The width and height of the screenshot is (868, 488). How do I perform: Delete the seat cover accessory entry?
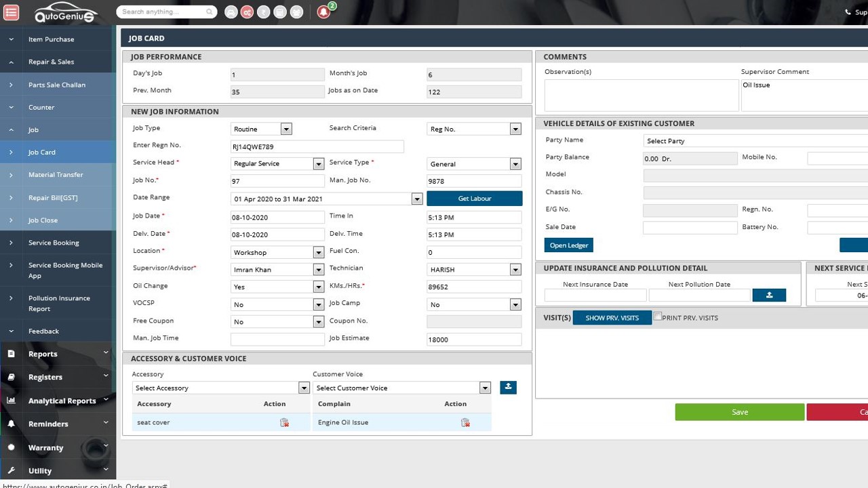(284, 422)
